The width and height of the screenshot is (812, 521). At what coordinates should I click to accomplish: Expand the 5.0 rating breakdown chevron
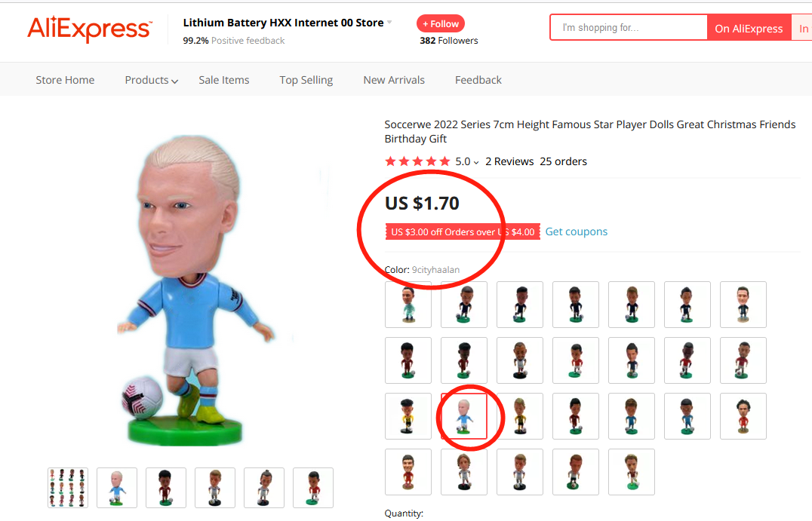[x=476, y=162]
